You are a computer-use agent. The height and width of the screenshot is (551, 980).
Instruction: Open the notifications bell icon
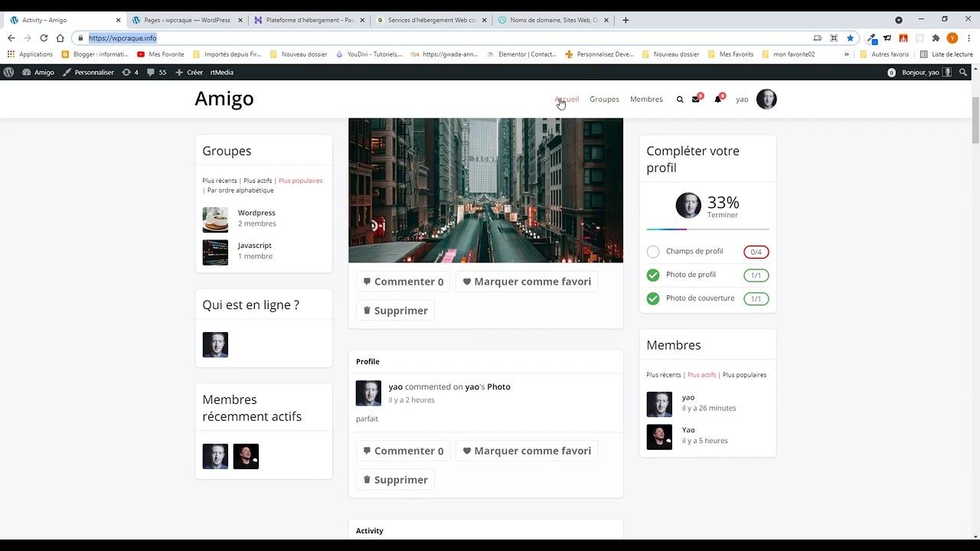click(718, 99)
